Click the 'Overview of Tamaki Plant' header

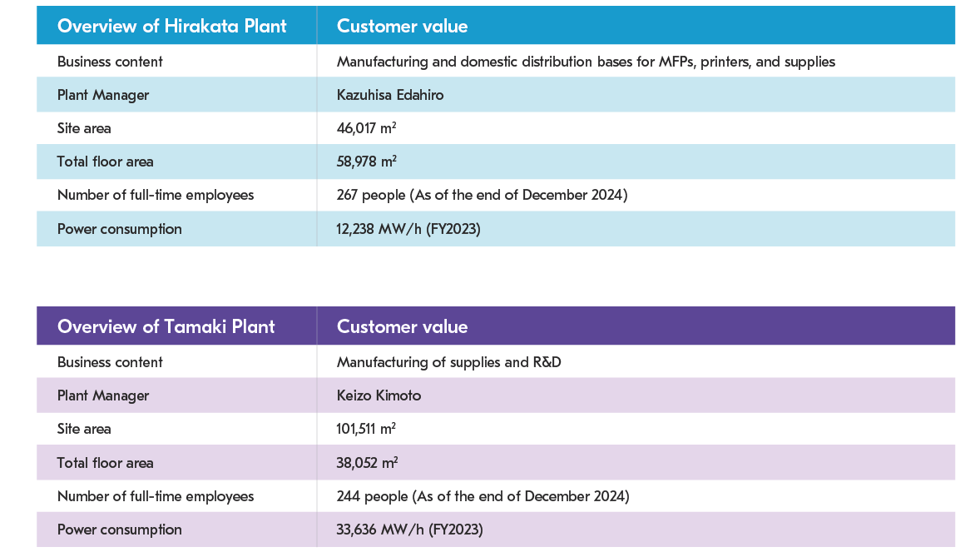[166, 326]
